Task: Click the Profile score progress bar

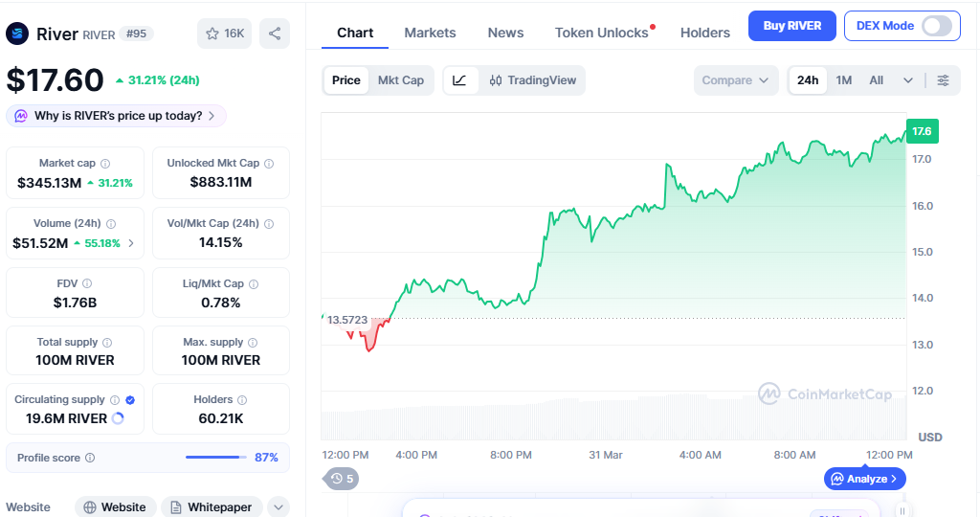Action: pos(215,458)
